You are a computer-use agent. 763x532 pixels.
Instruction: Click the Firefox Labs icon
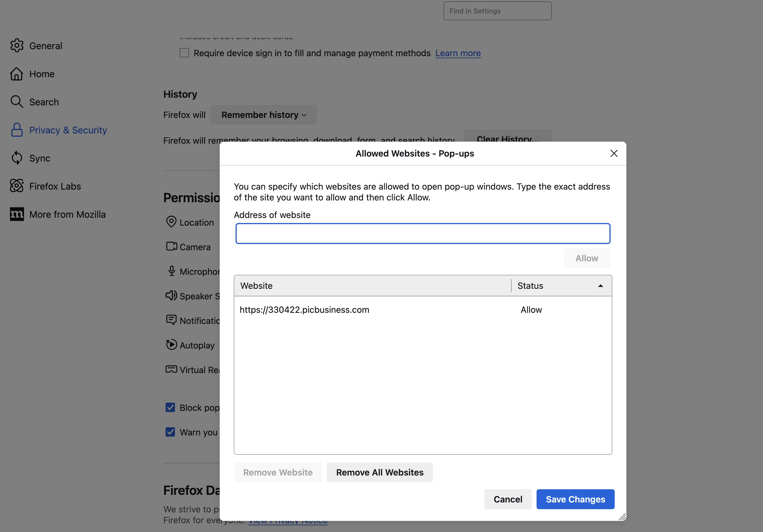point(17,186)
